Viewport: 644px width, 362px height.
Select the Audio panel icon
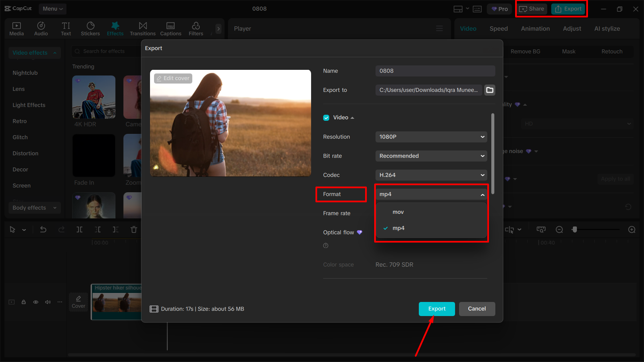coord(41,29)
